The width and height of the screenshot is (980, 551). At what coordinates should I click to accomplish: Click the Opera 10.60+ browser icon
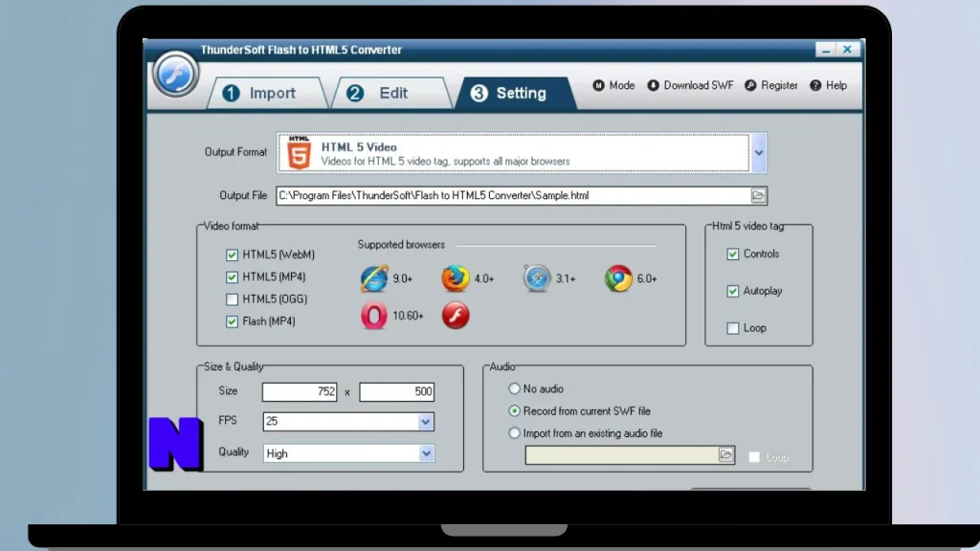(374, 316)
